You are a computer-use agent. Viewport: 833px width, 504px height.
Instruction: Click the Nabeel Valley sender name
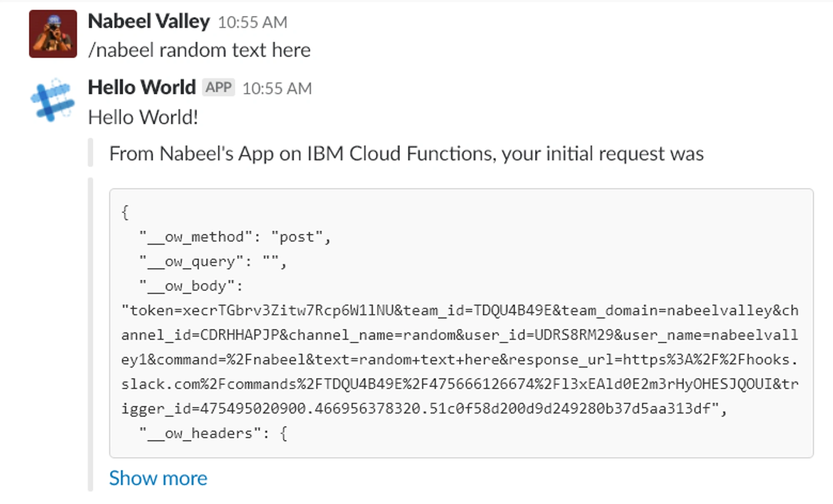(149, 21)
